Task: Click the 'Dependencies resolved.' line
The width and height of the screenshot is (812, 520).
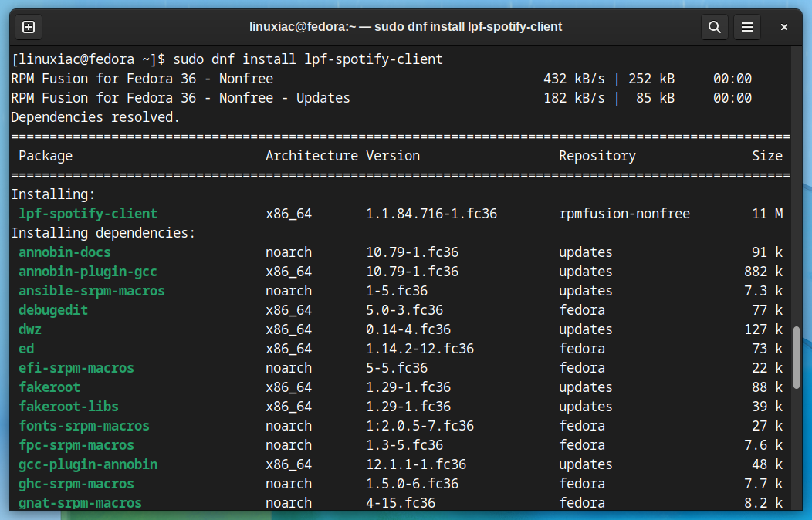Action: pos(95,117)
